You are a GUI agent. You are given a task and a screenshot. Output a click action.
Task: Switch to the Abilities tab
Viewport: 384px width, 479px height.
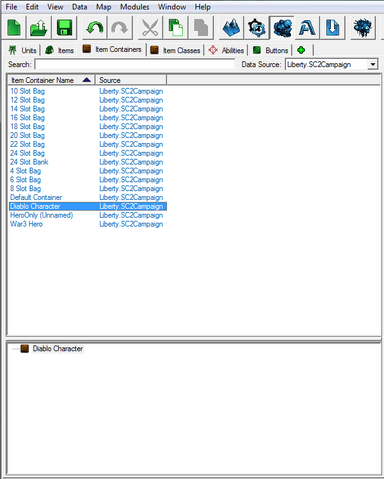pos(226,50)
